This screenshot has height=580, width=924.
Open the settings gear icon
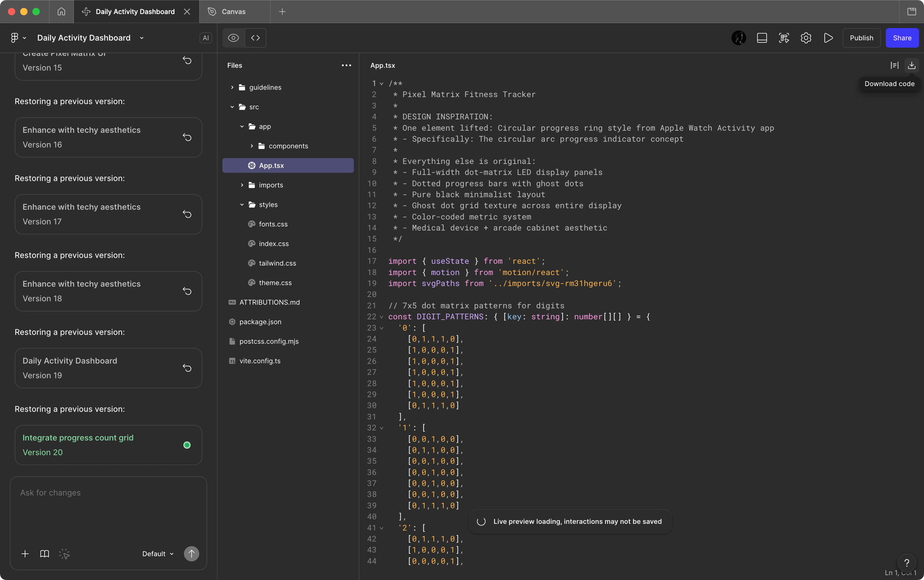806,38
